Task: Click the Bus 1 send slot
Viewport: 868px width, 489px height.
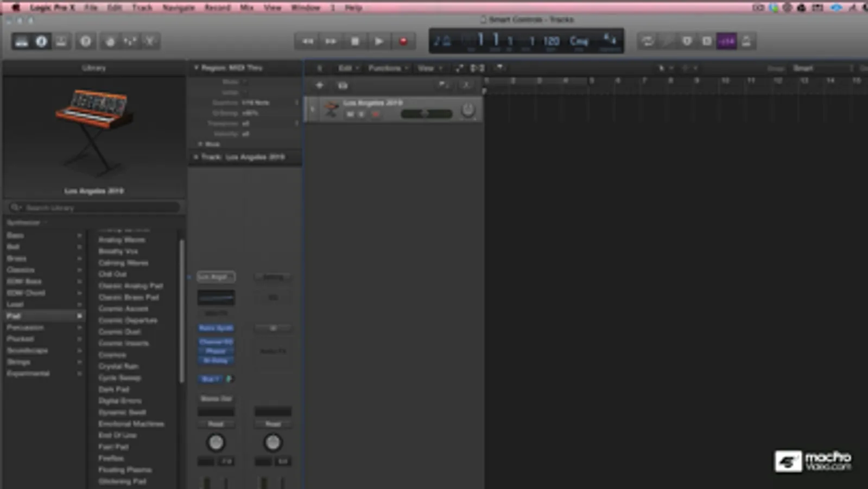Action: (211, 379)
